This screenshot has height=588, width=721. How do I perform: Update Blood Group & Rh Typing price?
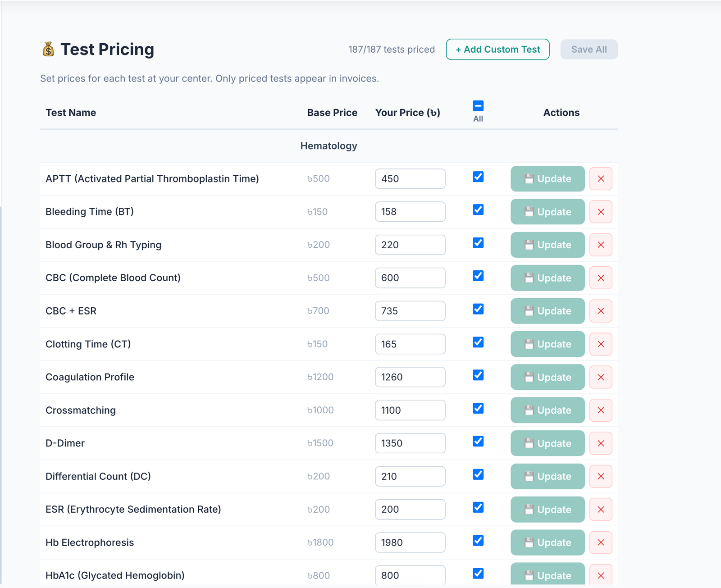[548, 245]
